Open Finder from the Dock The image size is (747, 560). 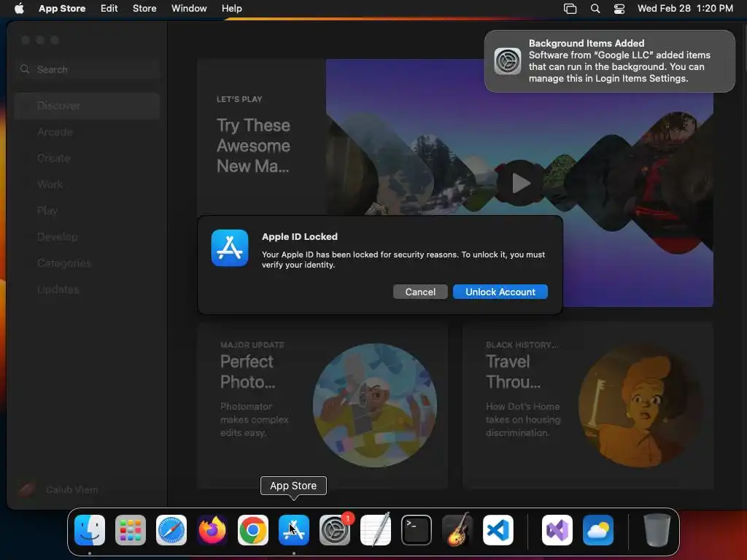pos(90,530)
